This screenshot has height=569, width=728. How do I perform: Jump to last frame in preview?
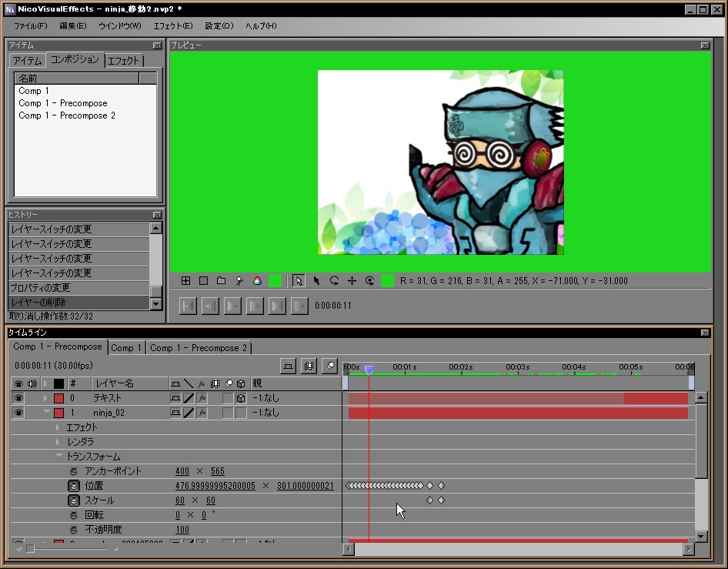277,306
